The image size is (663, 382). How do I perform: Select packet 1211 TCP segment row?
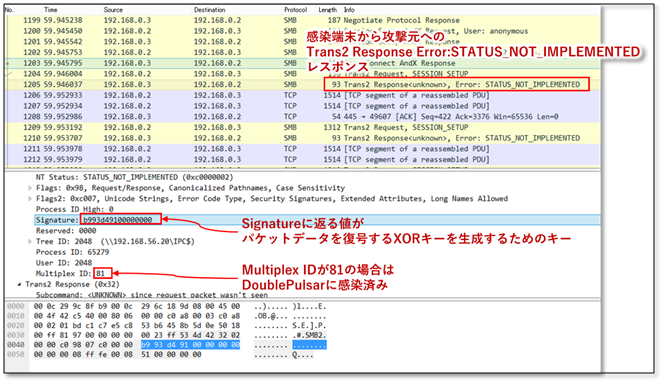302,149
